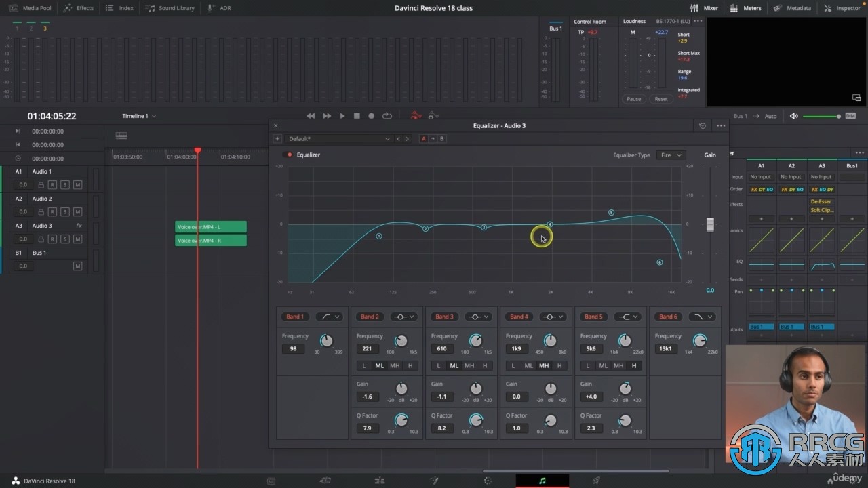Select A comparison state
868x488 pixels.
(424, 138)
